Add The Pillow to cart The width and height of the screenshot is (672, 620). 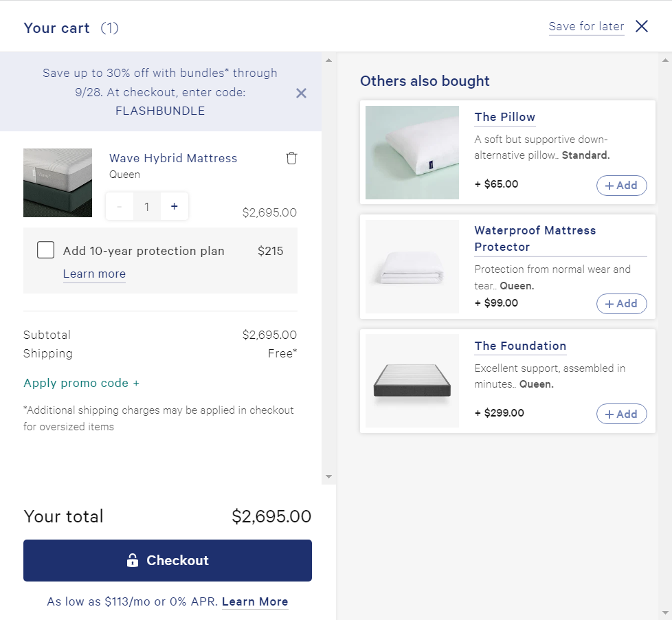click(x=621, y=186)
